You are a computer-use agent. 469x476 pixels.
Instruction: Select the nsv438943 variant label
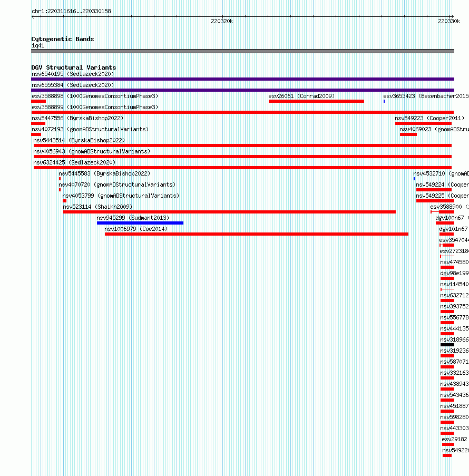tap(454, 384)
